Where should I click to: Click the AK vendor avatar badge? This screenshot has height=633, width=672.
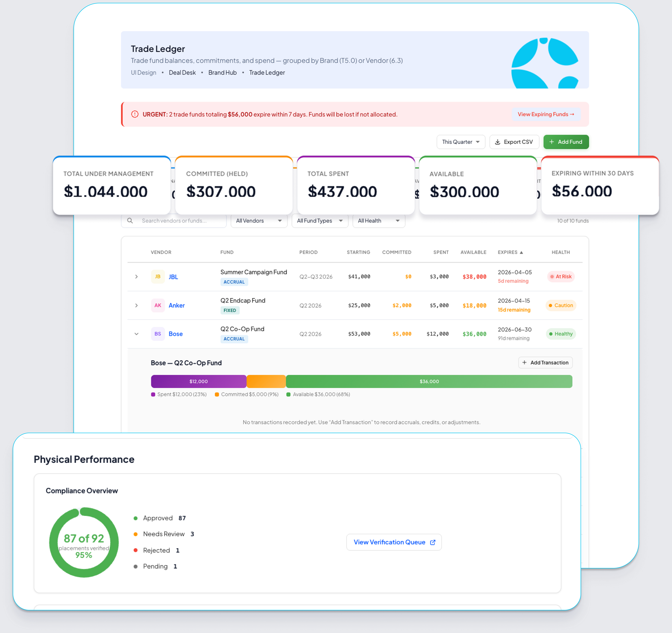point(158,305)
